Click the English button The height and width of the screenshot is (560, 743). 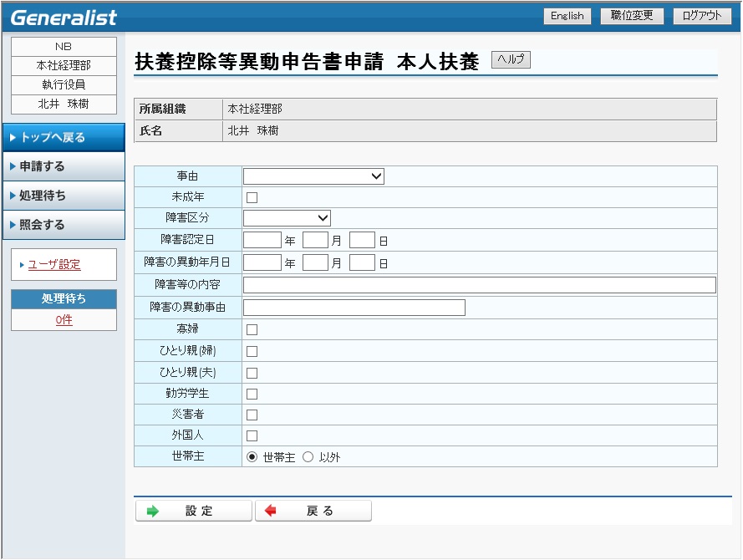tap(567, 16)
